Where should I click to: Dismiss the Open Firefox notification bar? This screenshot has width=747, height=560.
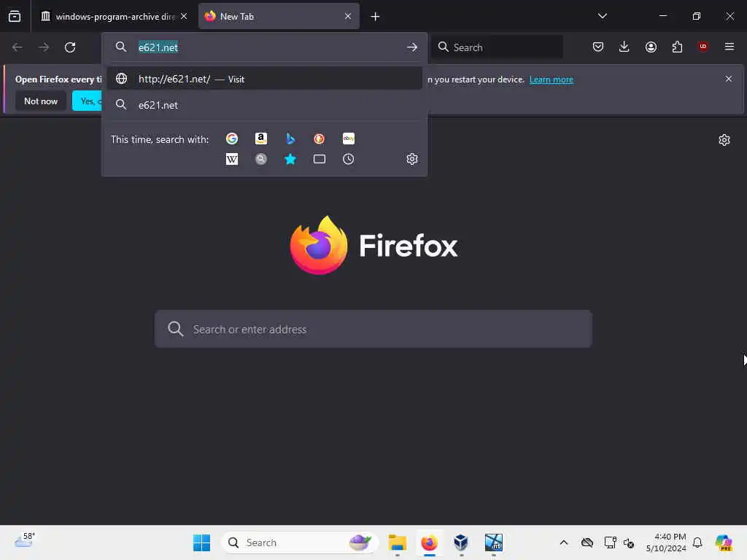(x=729, y=79)
